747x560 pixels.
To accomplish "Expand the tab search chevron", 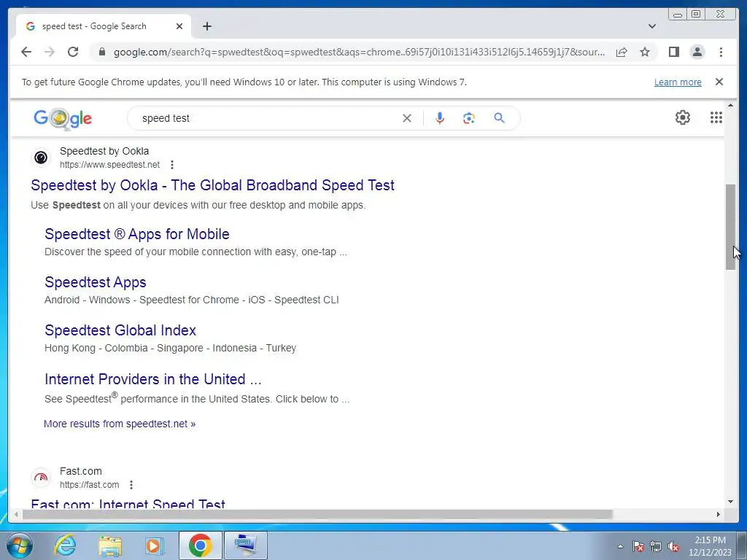I will pos(651,26).
